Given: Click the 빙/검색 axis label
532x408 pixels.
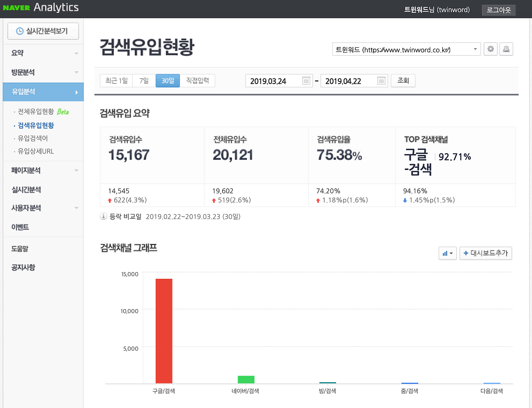Looking at the screenshot, I should point(328,391).
